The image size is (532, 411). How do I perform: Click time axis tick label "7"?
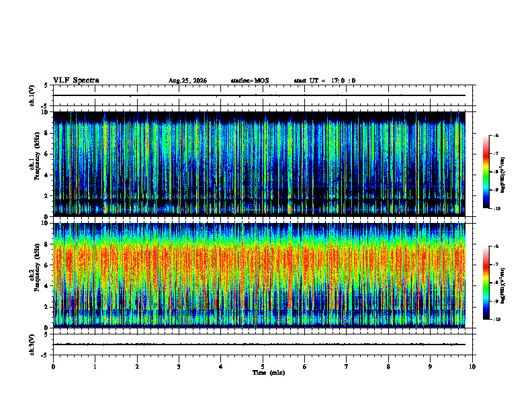coord(347,367)
